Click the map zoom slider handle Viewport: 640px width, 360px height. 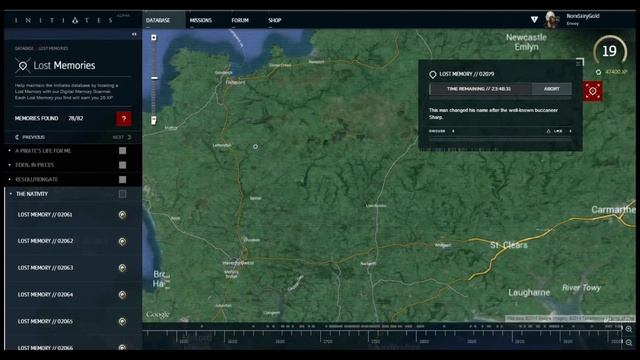click(155, 78)
